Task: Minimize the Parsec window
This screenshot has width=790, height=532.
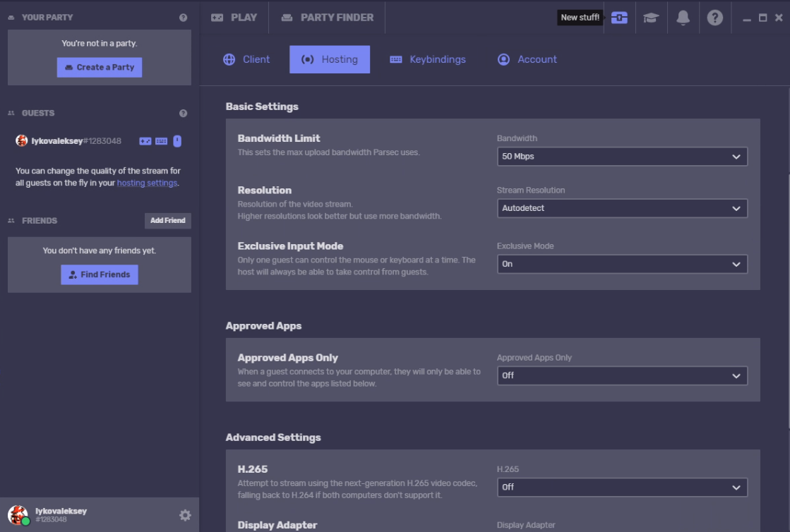Action: coord(747,18)
